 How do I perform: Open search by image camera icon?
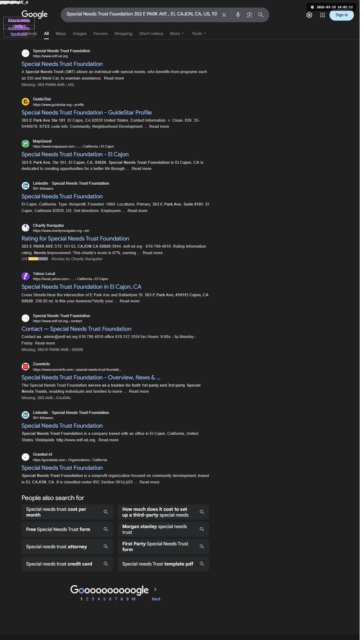(x=249, y=15)
